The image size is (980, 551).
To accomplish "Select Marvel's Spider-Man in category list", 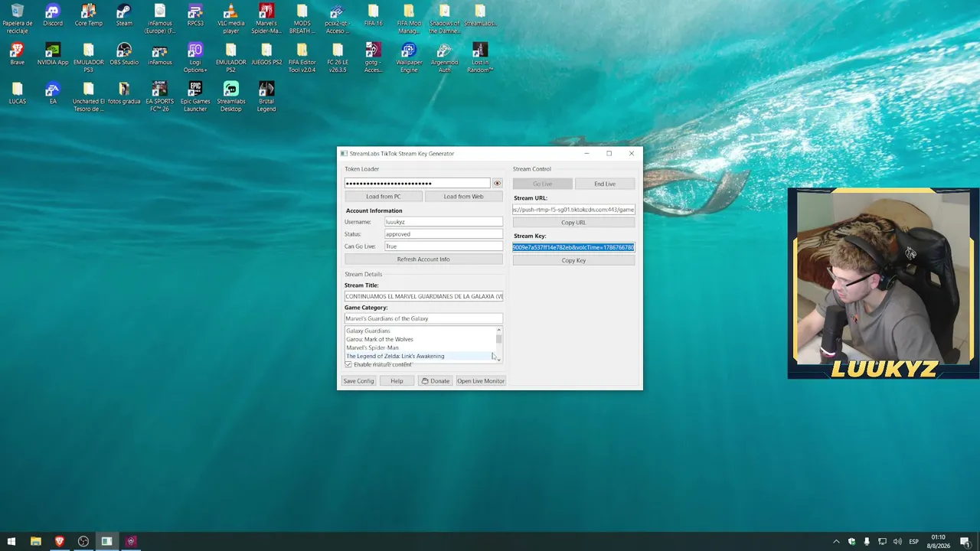I will (420, 347).
